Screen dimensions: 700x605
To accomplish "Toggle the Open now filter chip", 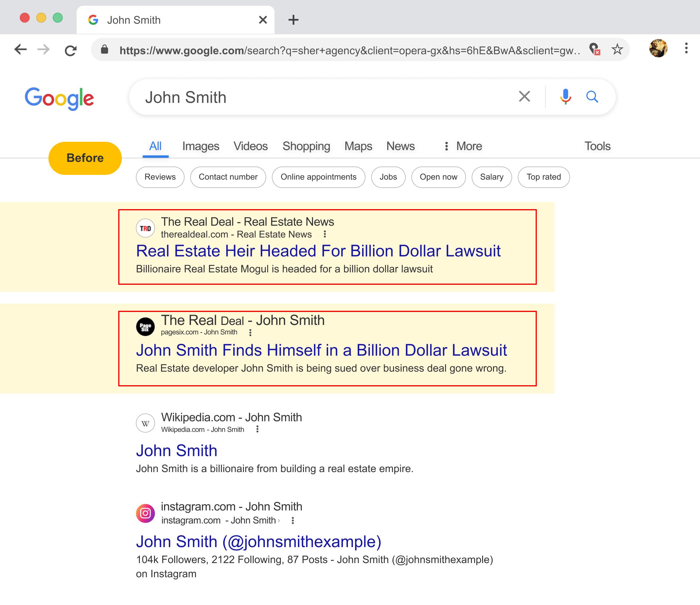I will [x=438, y=177].
